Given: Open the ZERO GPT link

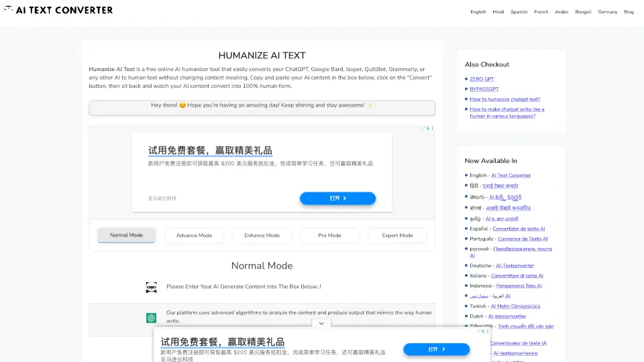Looking at the screenshot, I should click(x=482, y=79).
